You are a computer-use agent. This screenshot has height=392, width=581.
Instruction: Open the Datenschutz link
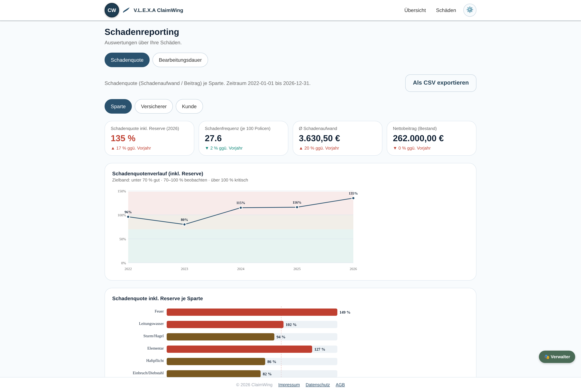(x=318, y=385)
